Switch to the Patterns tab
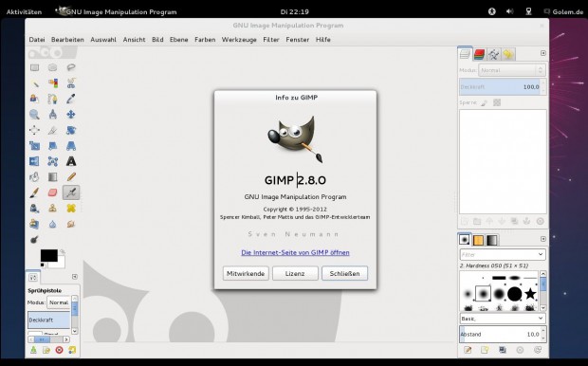This screenshot has height=366, width=588. [478, 240]
